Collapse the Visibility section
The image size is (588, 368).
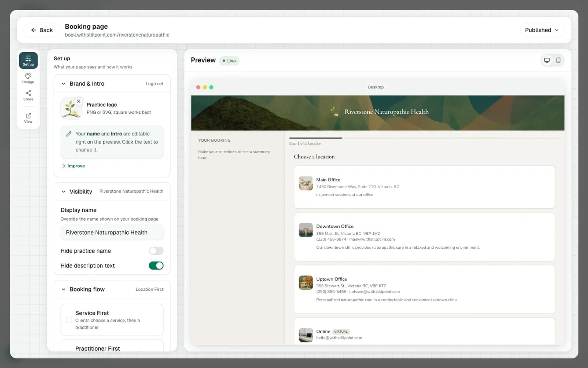pos(63,192)
